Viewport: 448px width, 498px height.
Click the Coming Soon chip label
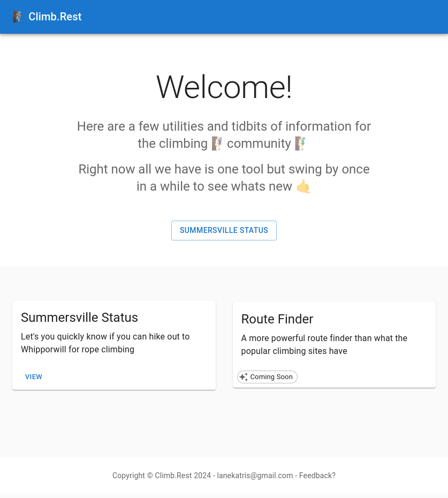[271, 377]
